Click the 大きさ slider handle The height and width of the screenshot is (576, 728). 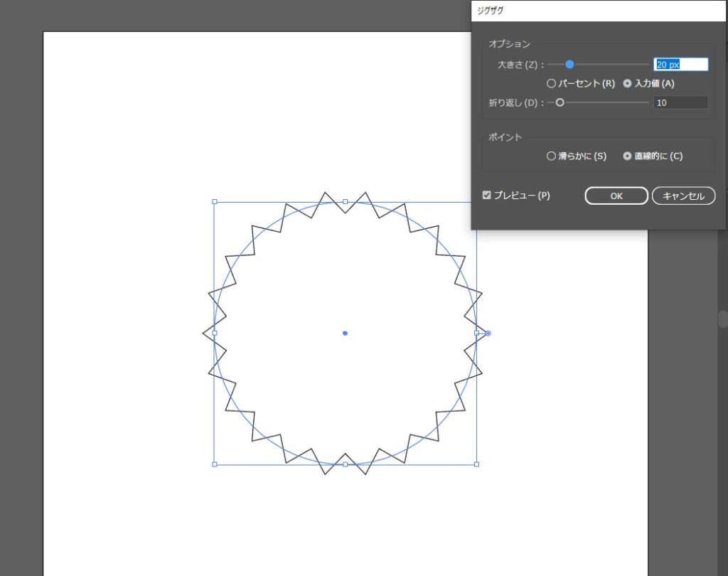pos(569,65)
